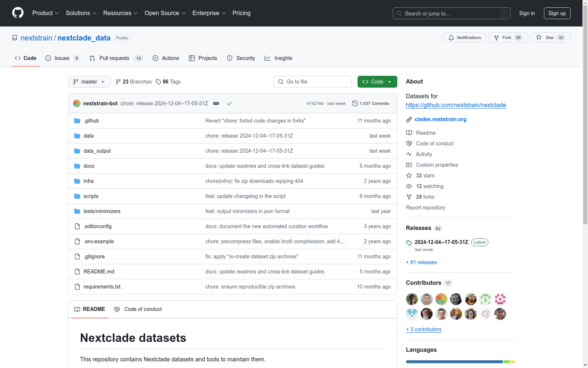Click the green checkmark on latest commit
This screenshot has width=588, height=368.
point(229,103)
